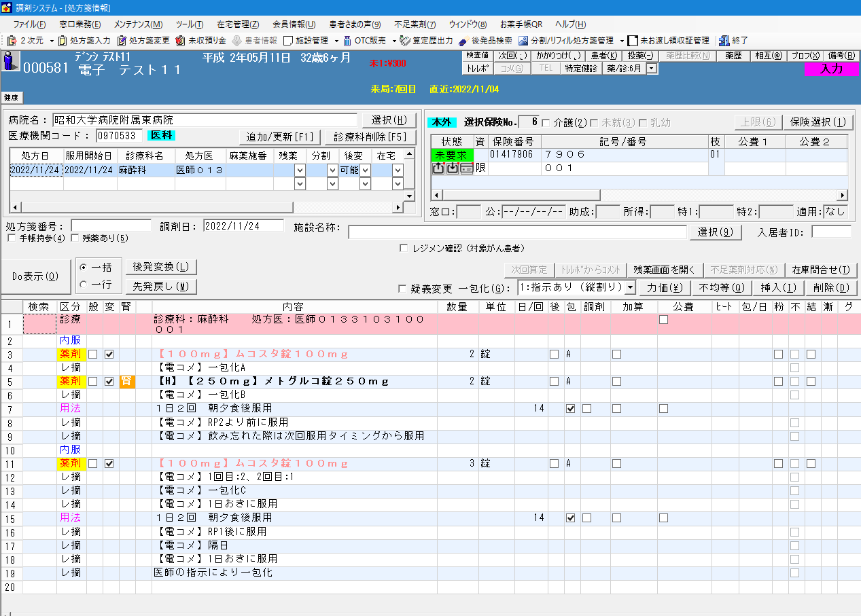Image resolution: width=861 pixels, height=616 pixels.
Task: Select the 一行 radio button
Action: coord(84,285)
